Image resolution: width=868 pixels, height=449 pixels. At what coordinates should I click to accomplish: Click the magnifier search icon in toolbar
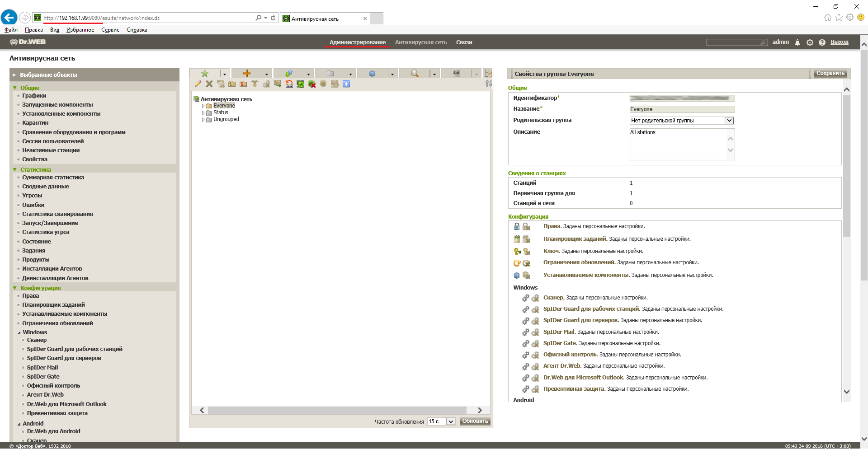414,74
